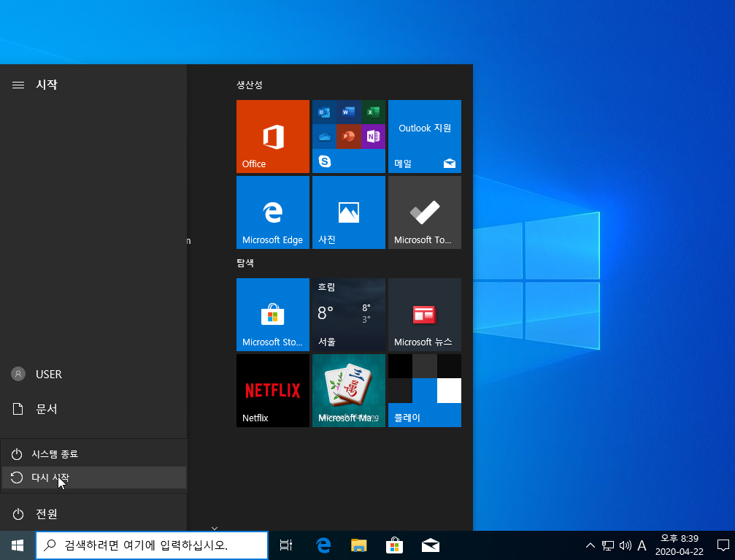Click the Windows Start button

(x=18, y=545)
